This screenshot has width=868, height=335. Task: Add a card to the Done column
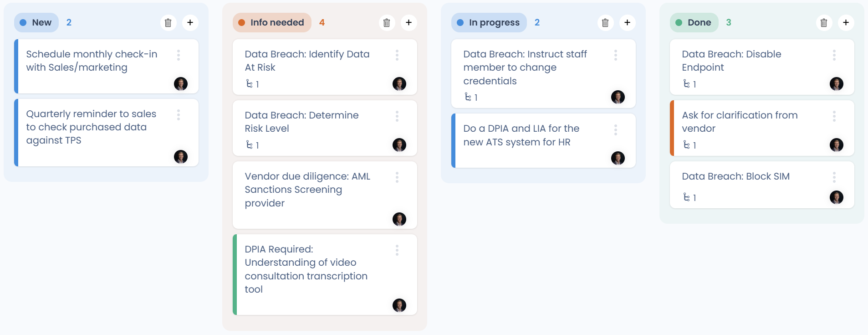tap(846, 22)
